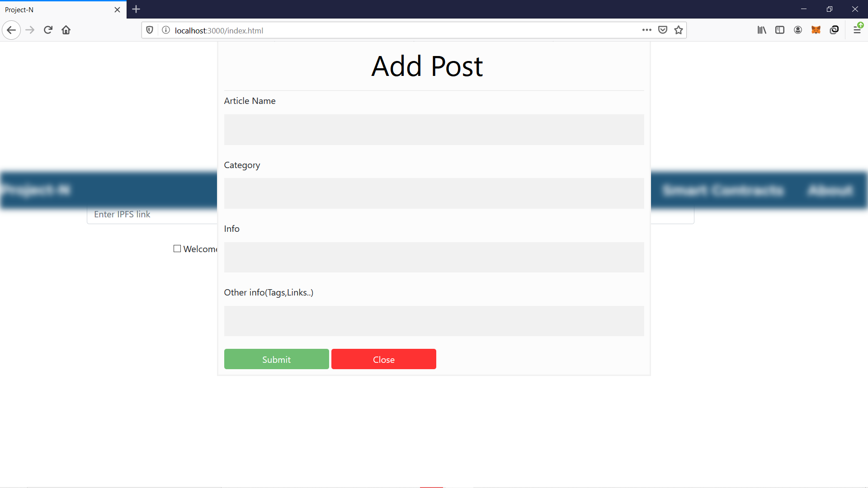Toggle the Welcome checkbox

[177, 249]
